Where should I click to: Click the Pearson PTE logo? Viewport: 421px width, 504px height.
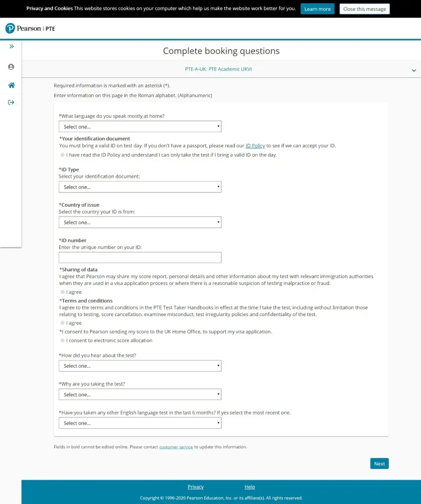[x=30, y=28]
